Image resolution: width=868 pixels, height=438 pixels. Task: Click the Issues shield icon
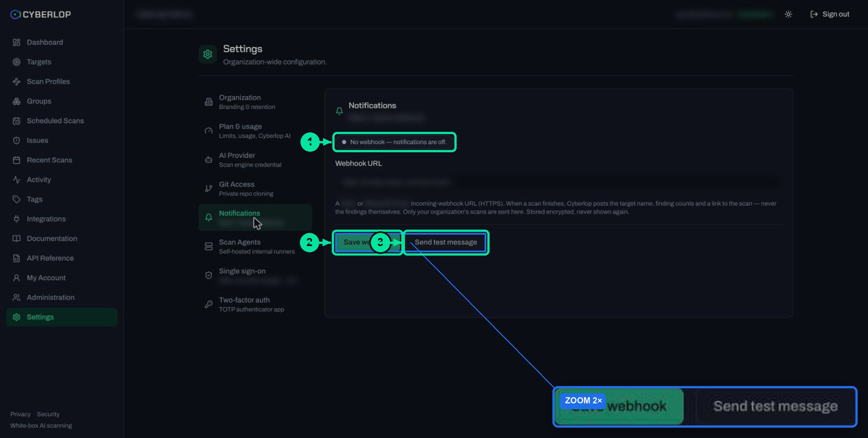point(16,141)
